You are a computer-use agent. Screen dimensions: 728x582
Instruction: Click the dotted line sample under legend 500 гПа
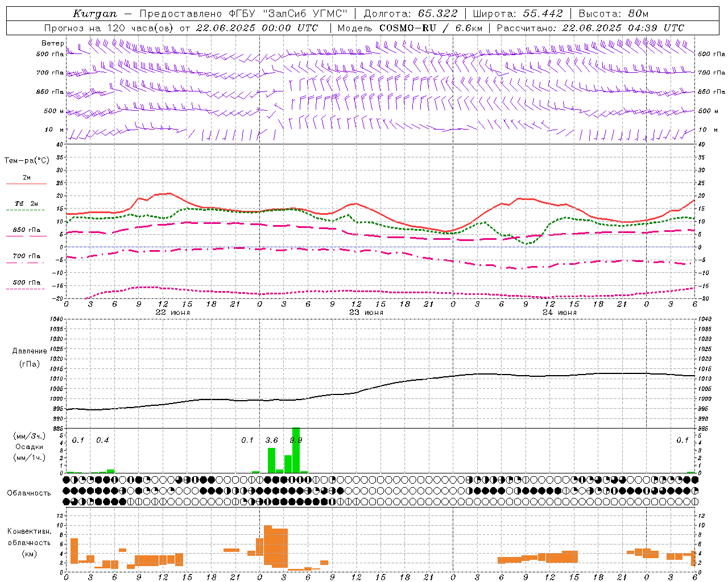[26, 289]
